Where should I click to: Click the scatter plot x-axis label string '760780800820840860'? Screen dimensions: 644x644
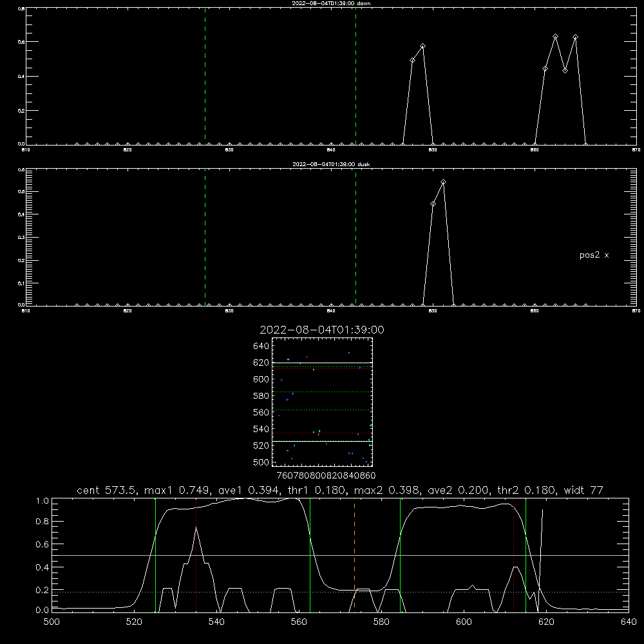tap(326, 475)
